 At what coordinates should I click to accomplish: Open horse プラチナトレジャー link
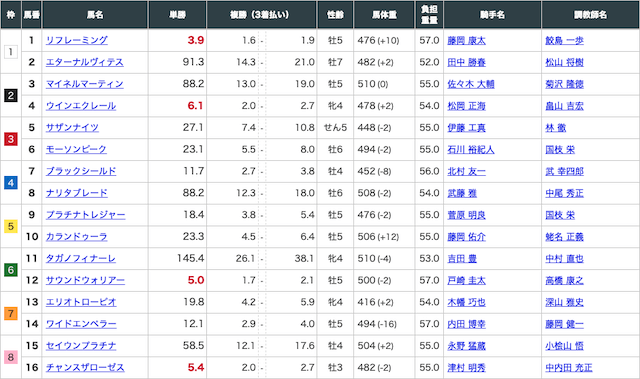point(85,215)
